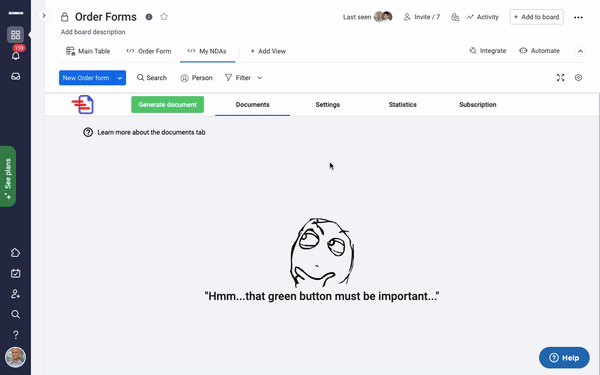600x375 pixels.
Task: Open the Activity log
Action: (483, 17)
